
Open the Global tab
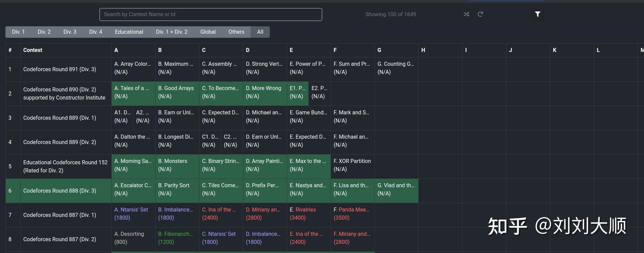pyautogui.click(x=208, y=32)
